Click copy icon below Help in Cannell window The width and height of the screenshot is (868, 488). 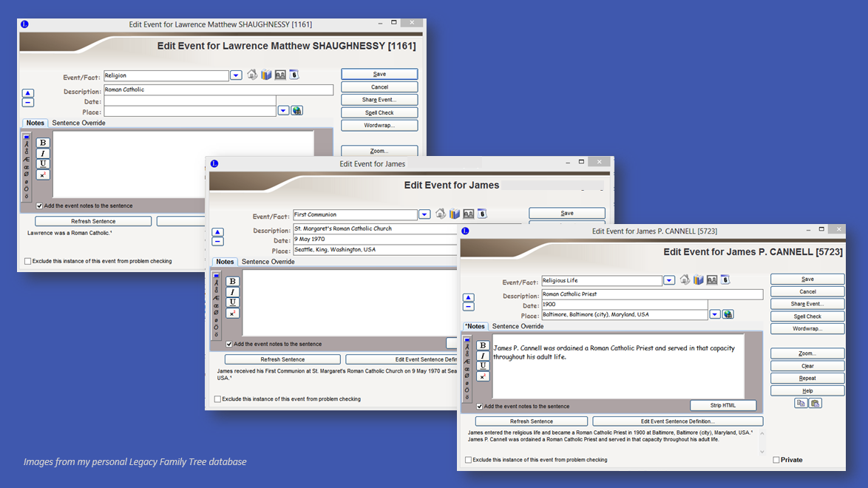tap(801, 403)
